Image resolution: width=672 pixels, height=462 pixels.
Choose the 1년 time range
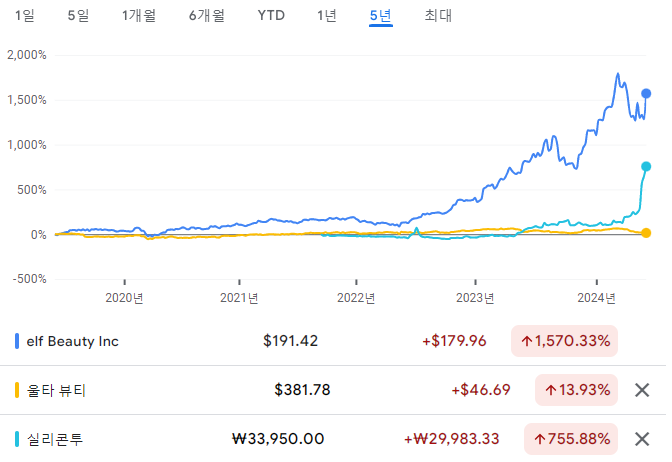(x=326, y=15)
